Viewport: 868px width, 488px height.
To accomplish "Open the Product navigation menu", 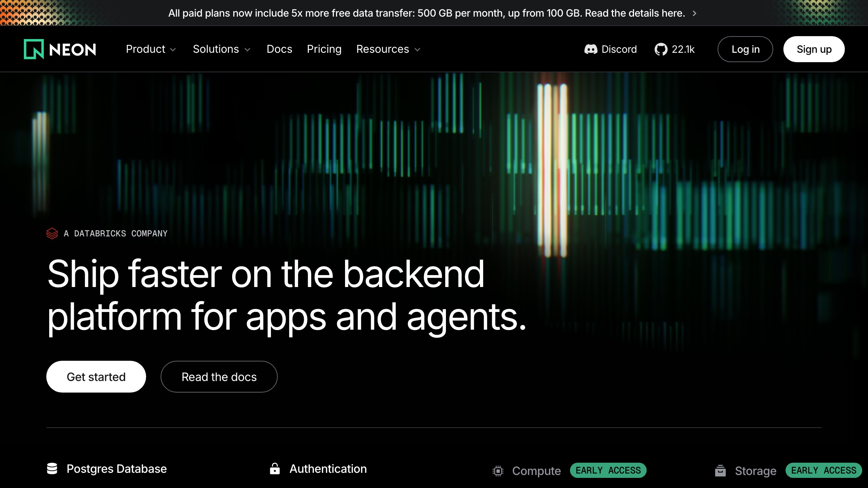I will [x=151, y=49].
